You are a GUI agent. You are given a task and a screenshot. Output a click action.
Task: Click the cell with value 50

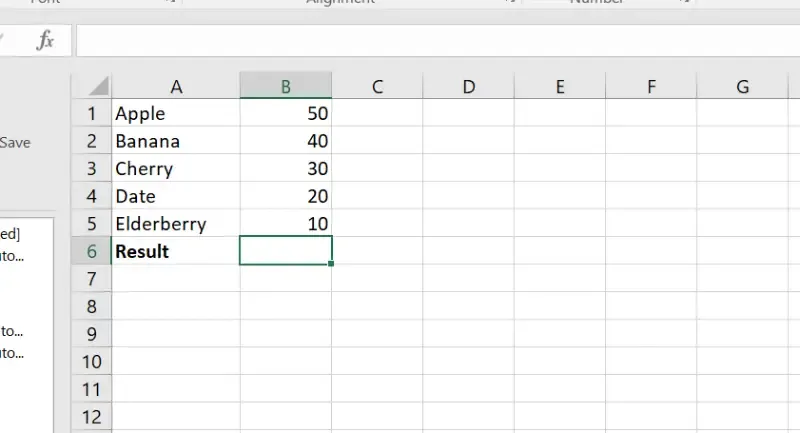tap(286, 113)
